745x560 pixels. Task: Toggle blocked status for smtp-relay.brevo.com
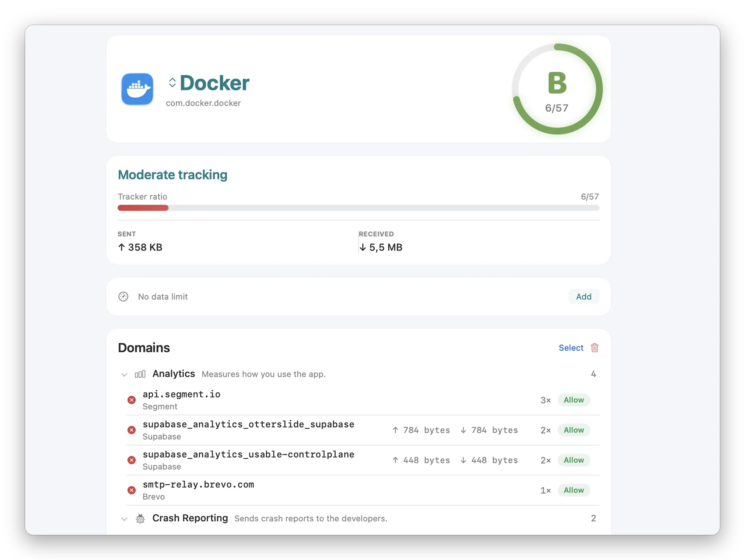pos(131,490)
